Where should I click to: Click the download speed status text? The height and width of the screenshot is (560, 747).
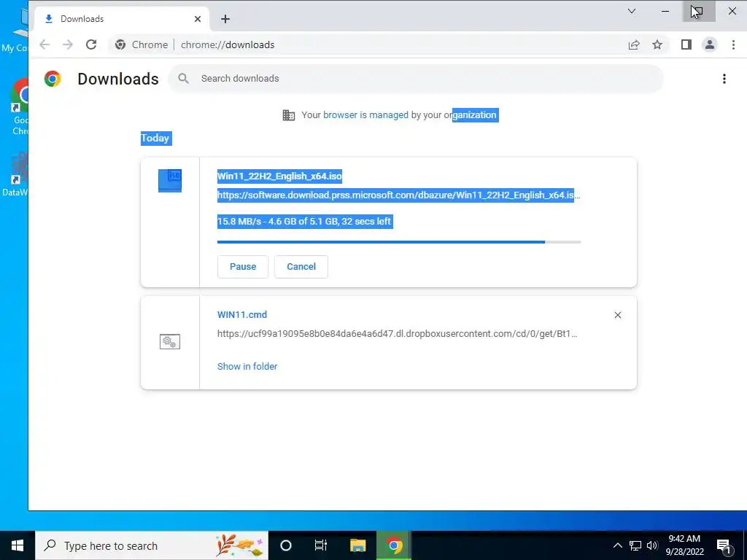pyautogui.click(x=304, y=222)
